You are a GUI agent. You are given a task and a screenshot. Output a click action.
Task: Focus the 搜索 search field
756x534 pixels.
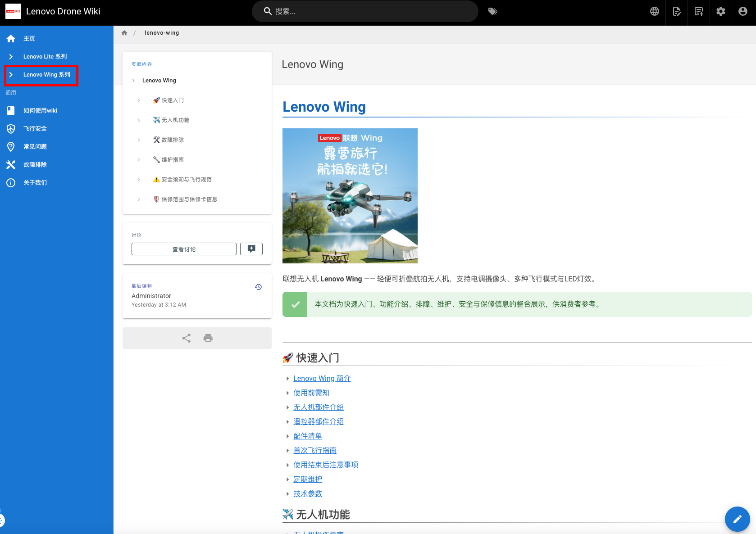365,11
